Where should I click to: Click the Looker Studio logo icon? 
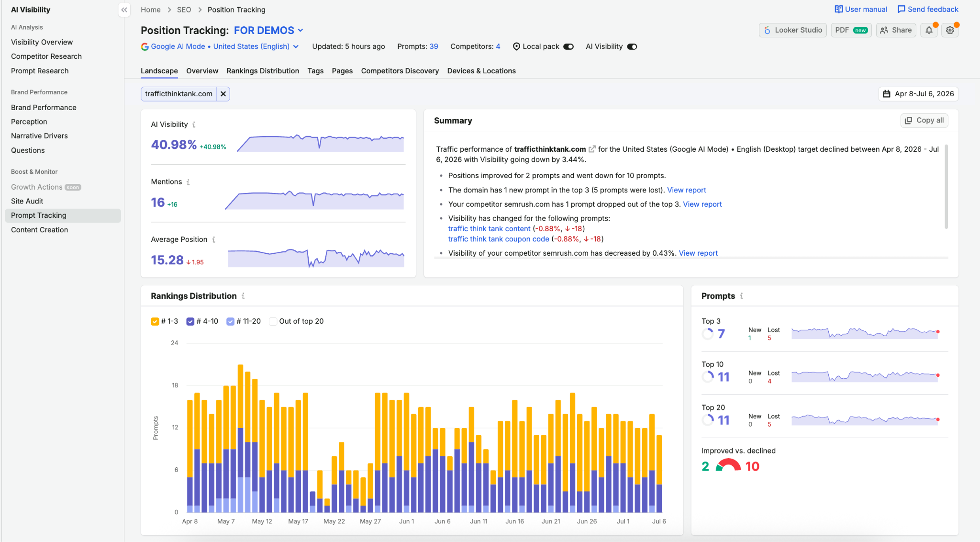click(767, 30)
